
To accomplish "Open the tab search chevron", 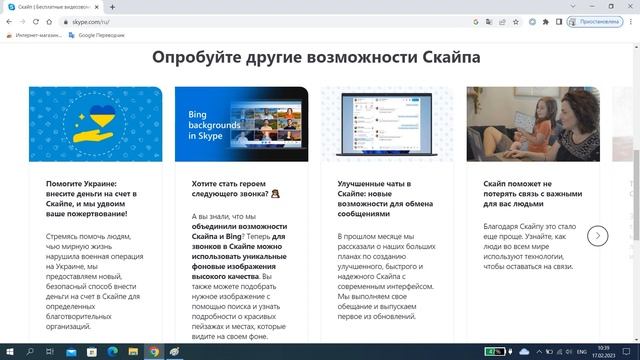I will 573,7.
